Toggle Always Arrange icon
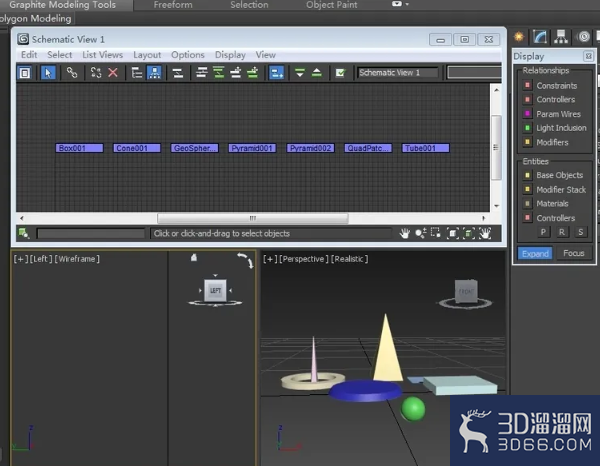 coord(178,73)
